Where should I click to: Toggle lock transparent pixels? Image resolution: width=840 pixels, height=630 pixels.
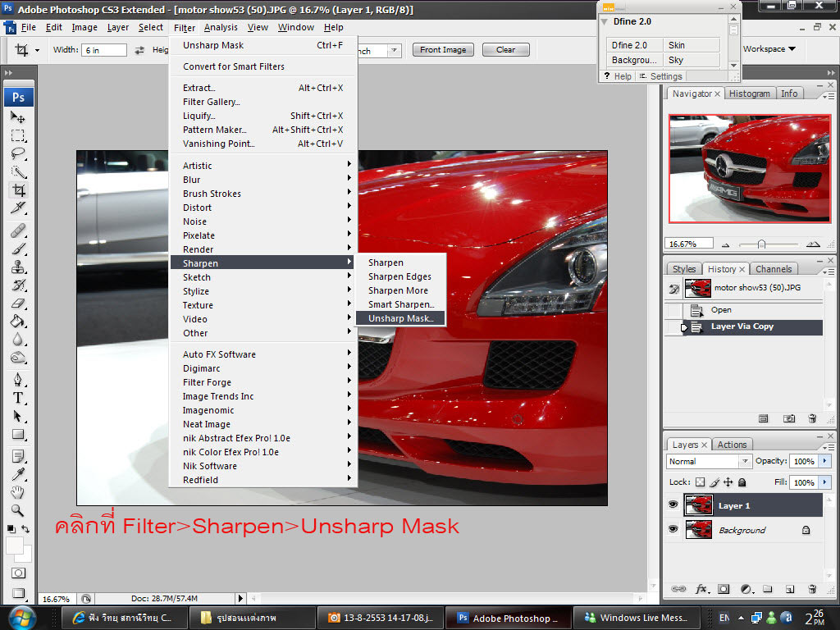pos(701,482)
